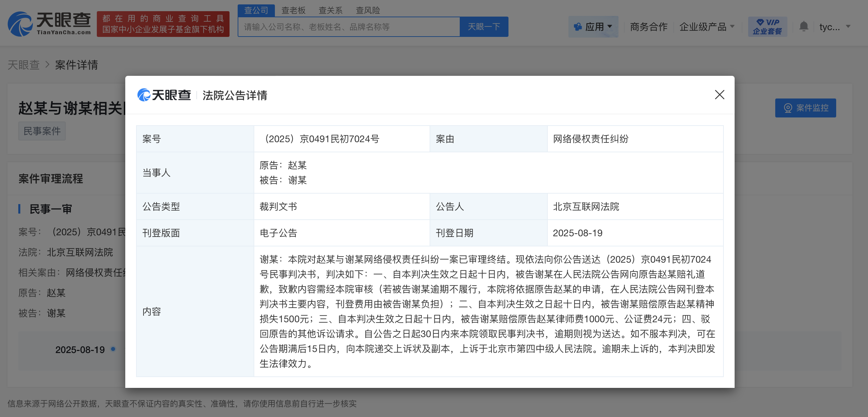The width and height of the screenshot is (868, 417).
Task: Select the 查风险 search tab
Action: [x=368, y=10]
